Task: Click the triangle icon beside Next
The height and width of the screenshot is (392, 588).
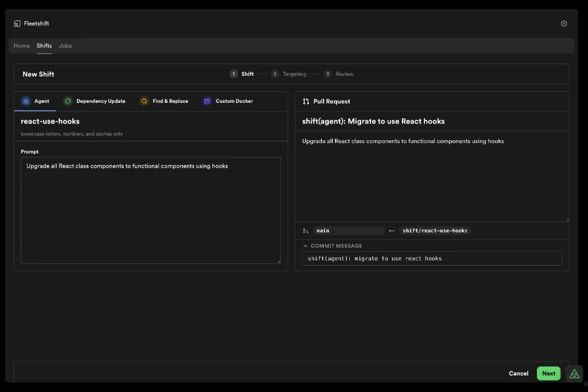Action: [574, 374]
